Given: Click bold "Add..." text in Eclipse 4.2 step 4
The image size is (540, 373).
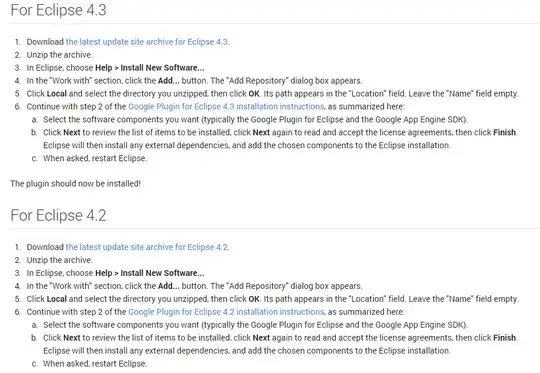Looking at the screenshot, I should (x=168, y=286).
